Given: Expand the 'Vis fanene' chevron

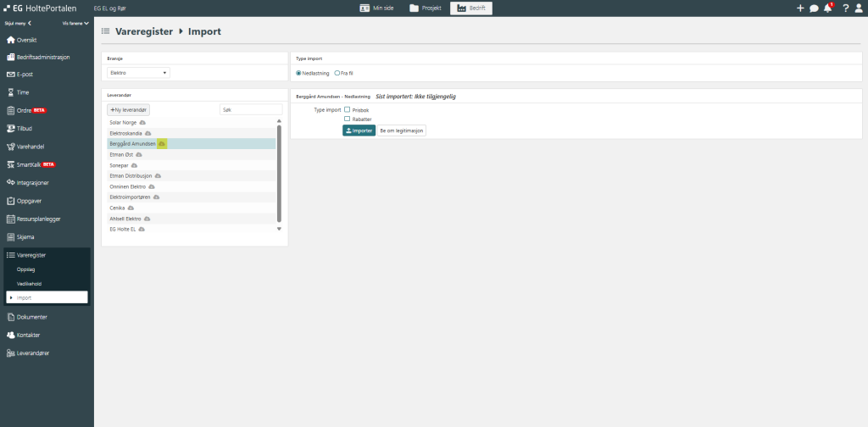Looking at the screenshot, I should point(75,23).
